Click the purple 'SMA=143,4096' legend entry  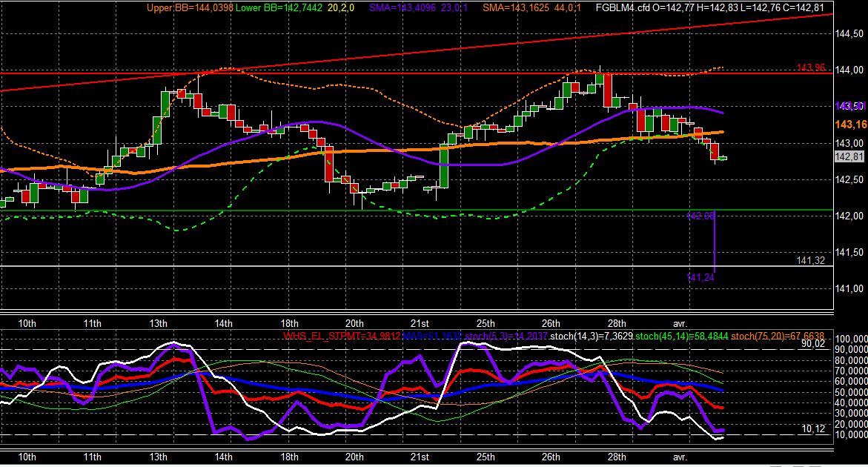tap(403, 7)
